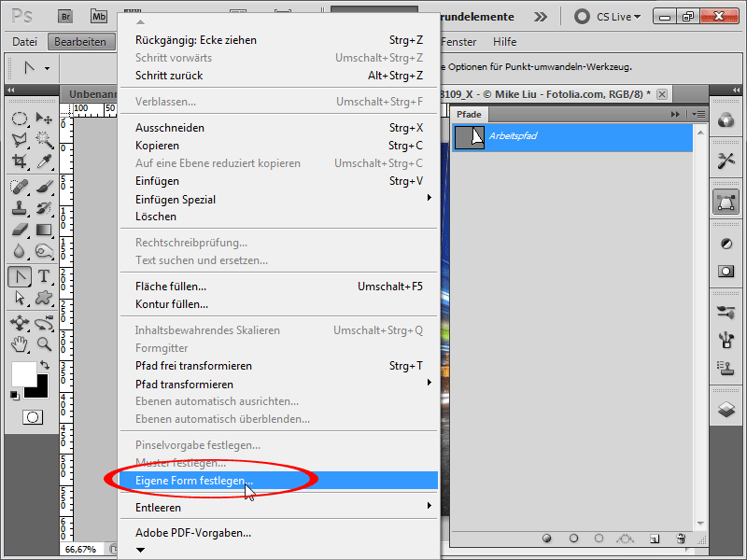Open the Masks panel dock icon

726,272
